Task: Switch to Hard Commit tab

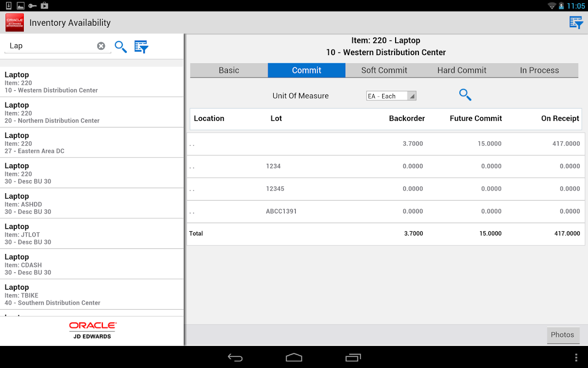Action: (x=462, y=70)
